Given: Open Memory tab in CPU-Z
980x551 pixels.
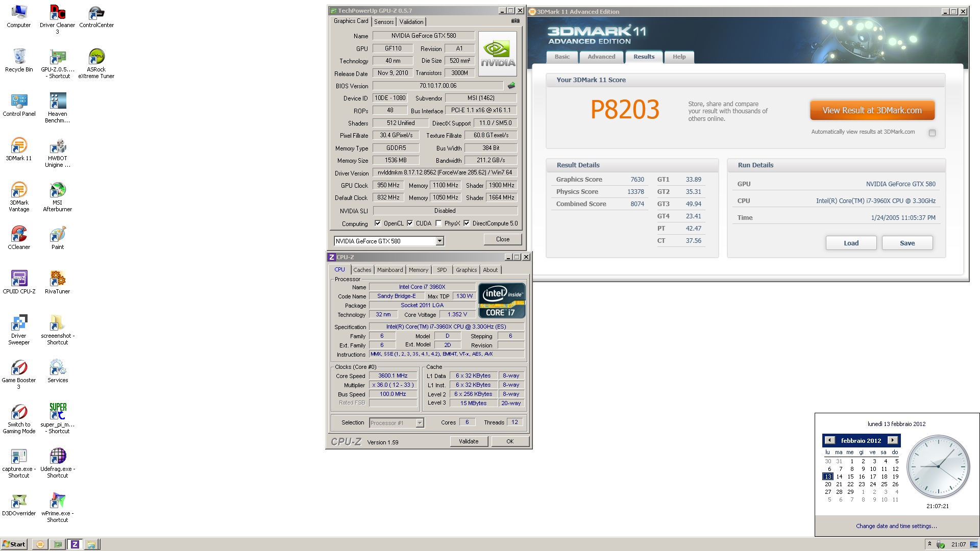Looking at the screenshot, I should tap(419, 270).
